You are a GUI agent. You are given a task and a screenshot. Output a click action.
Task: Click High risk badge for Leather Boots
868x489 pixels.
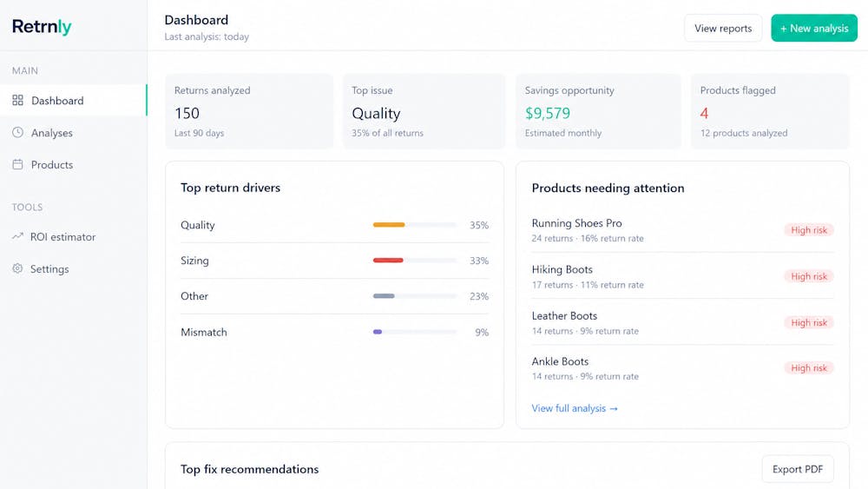(x=809, y=322)
